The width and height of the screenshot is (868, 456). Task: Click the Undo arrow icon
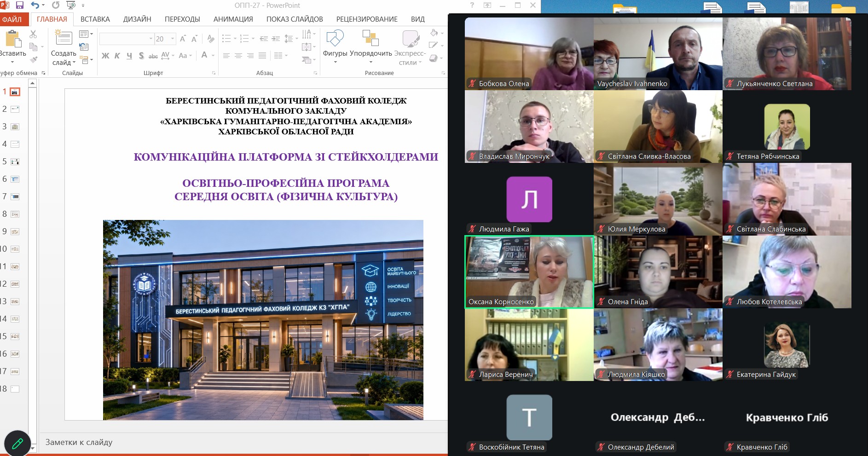tap(35, 5)
